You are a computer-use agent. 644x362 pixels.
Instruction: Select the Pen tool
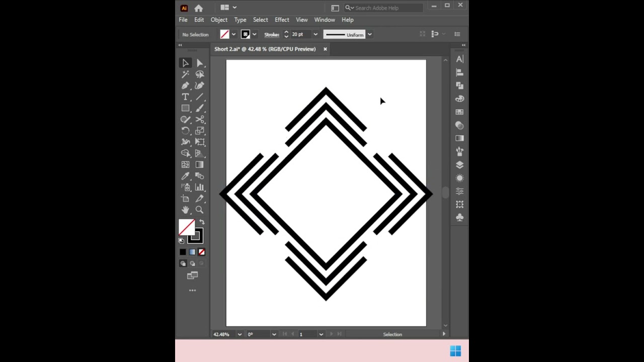185,85
